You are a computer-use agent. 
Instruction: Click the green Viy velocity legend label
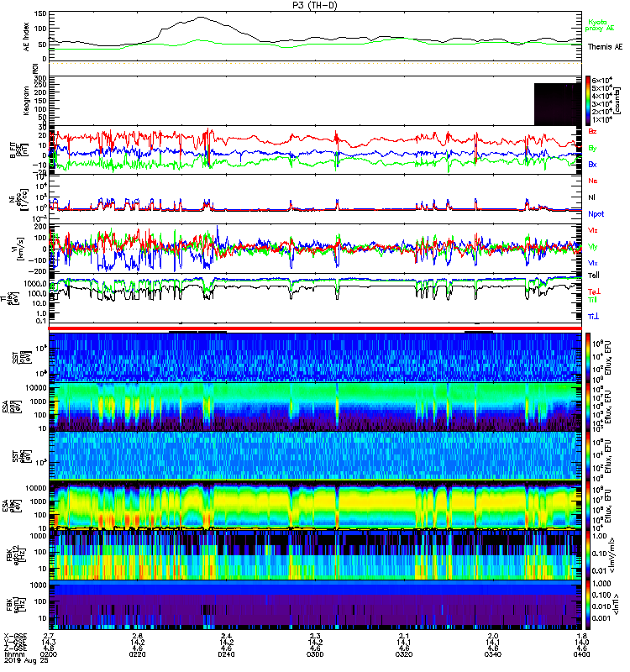(x=592, y=247)
